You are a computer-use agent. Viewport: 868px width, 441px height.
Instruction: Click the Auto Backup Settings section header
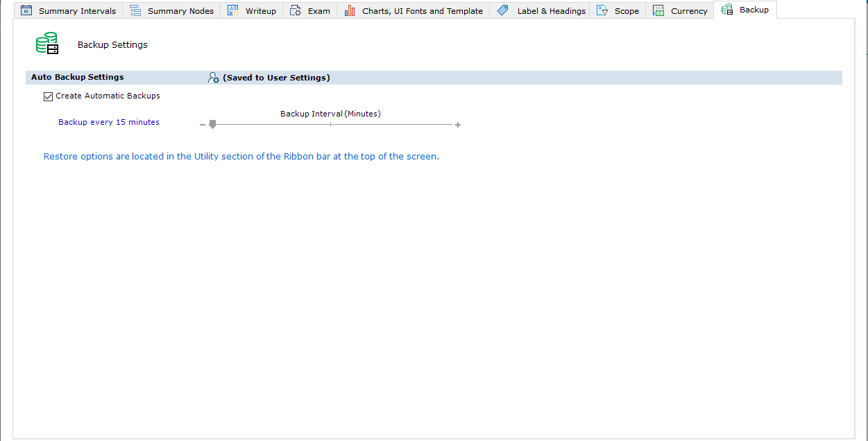click(x=78, y=78)
